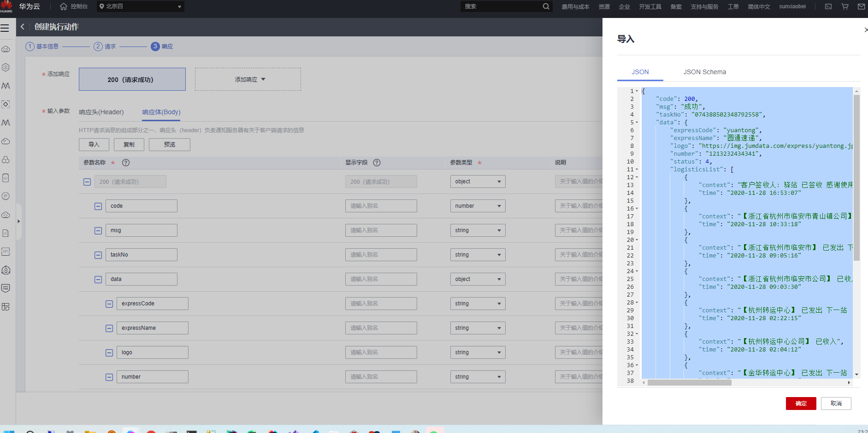The height and width of the screenshot is (433, 868).
Task: Click the table layout icon in left sidebar
Action: pos(6,307)
